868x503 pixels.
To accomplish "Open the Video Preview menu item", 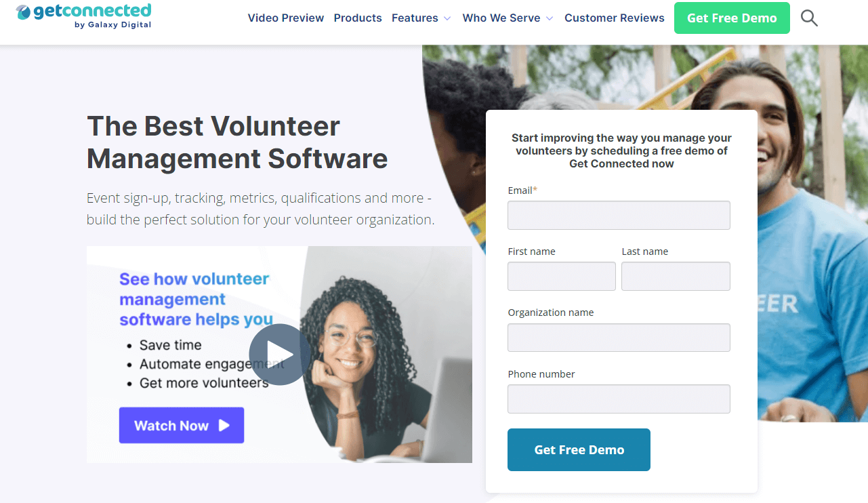I will pos(286,18).
